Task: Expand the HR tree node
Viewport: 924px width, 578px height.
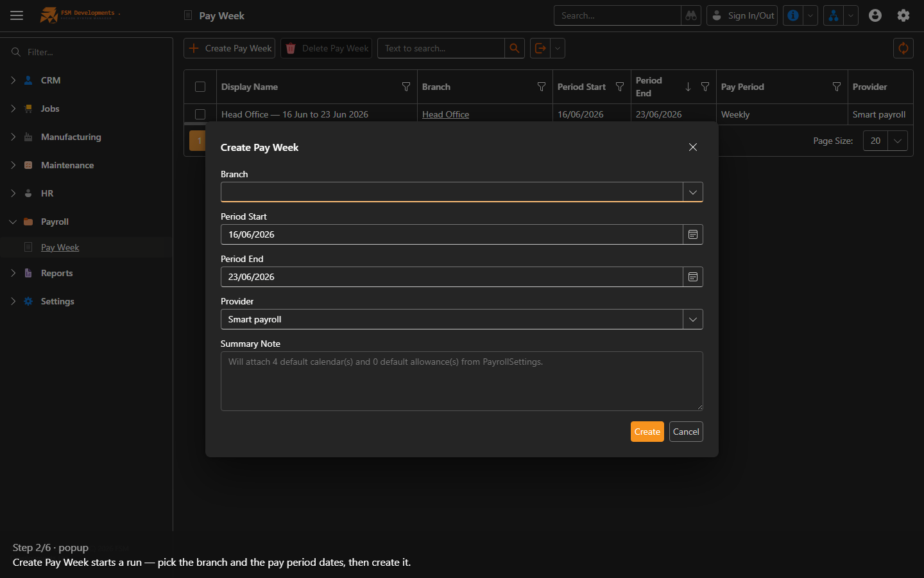Action: tap(13, 193)
